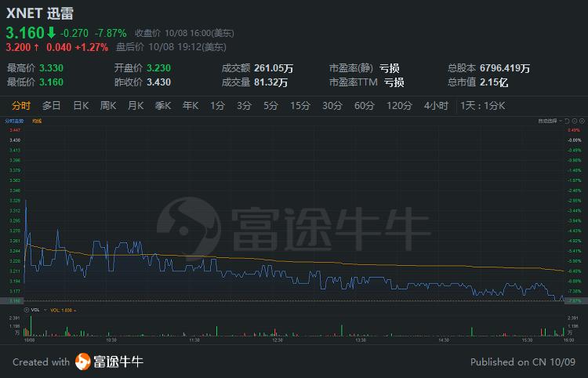
Task: Click the highlighted current price marker on left axis
Action: pos(12,300)
